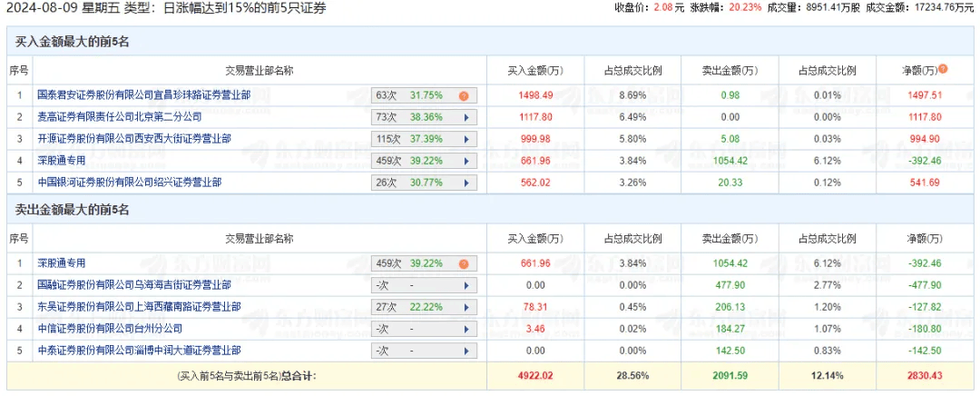980x396 pixels.
Task: Select the sell amount 184.27
Action: tap(730, 329)
